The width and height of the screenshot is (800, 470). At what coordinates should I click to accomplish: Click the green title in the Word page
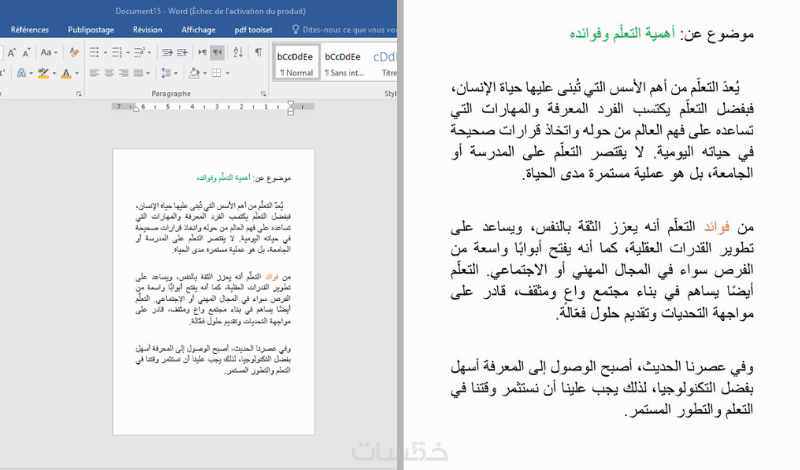[x=223, y=178]
